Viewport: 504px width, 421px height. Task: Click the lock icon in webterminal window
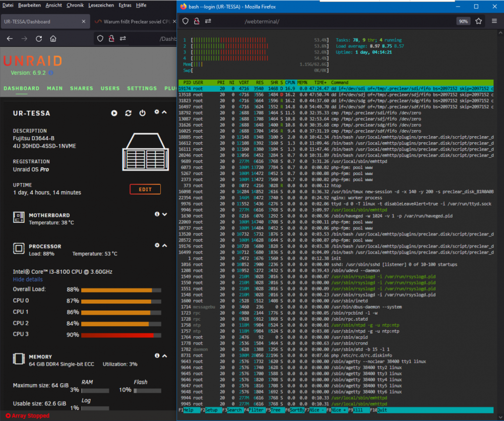click(197, 21)
